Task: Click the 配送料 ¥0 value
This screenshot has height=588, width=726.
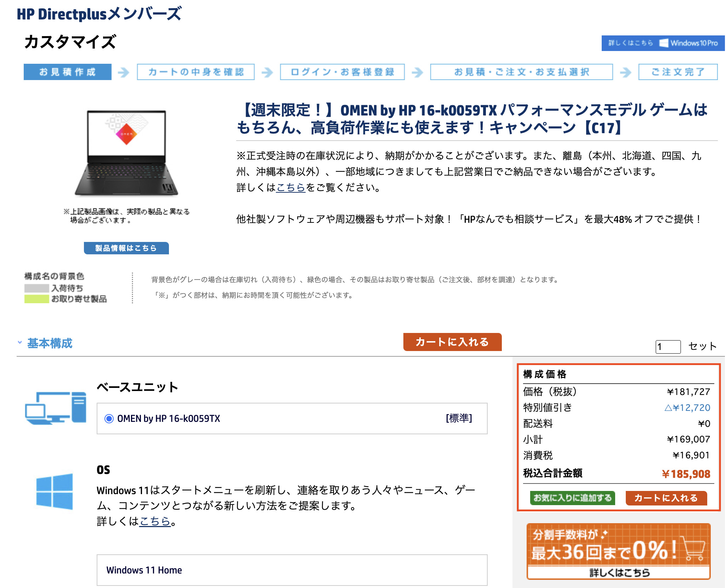Action: click(704, 424)
